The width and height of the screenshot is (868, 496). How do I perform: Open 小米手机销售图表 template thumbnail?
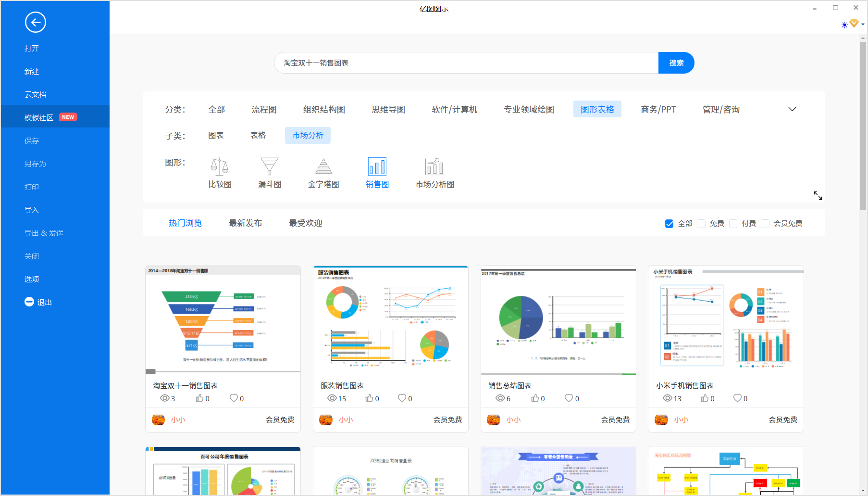726,320
